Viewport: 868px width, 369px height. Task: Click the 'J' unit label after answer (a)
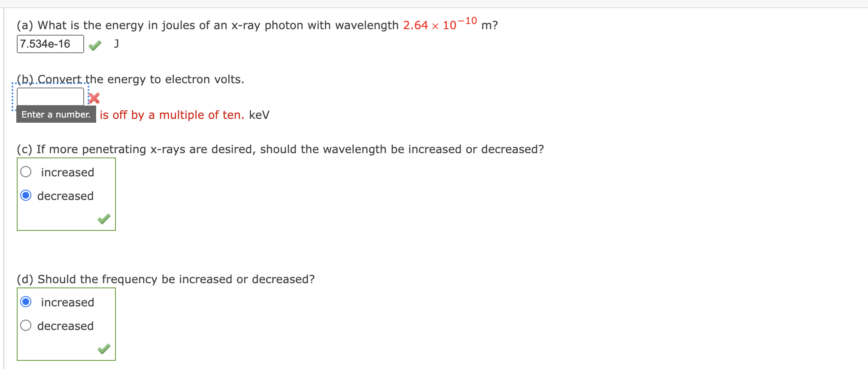pos(115,44)
